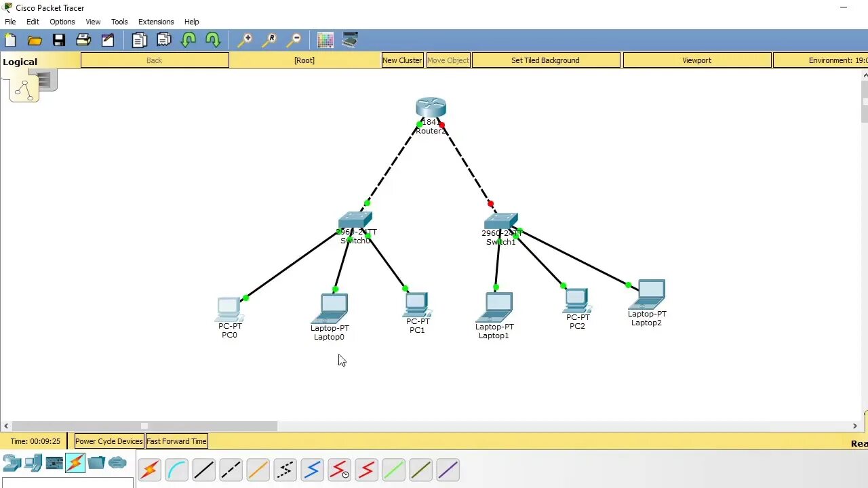This screenshot has width=868, height=488.
Task: Click the horizontal scrollbar right arrow
Action: tap(854, 426)
